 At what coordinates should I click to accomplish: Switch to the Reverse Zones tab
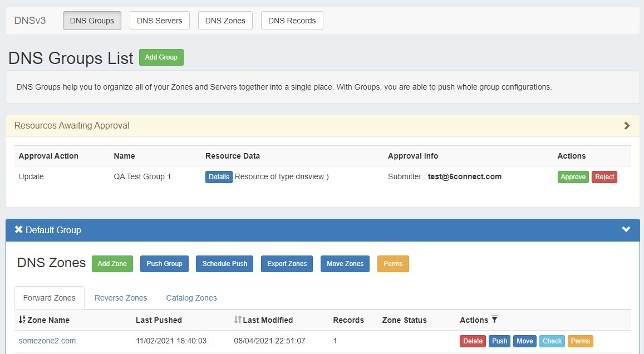[121, 298]
